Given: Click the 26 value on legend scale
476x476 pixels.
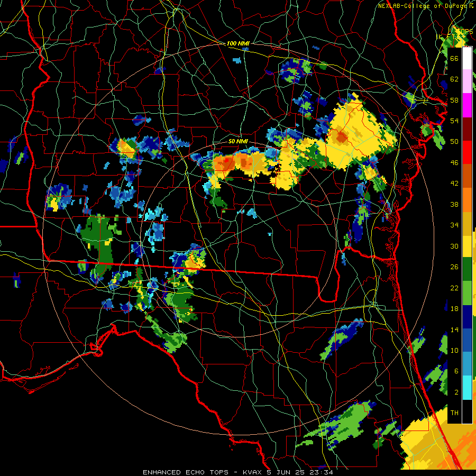Looking at the screenshot, I should 454,267.
